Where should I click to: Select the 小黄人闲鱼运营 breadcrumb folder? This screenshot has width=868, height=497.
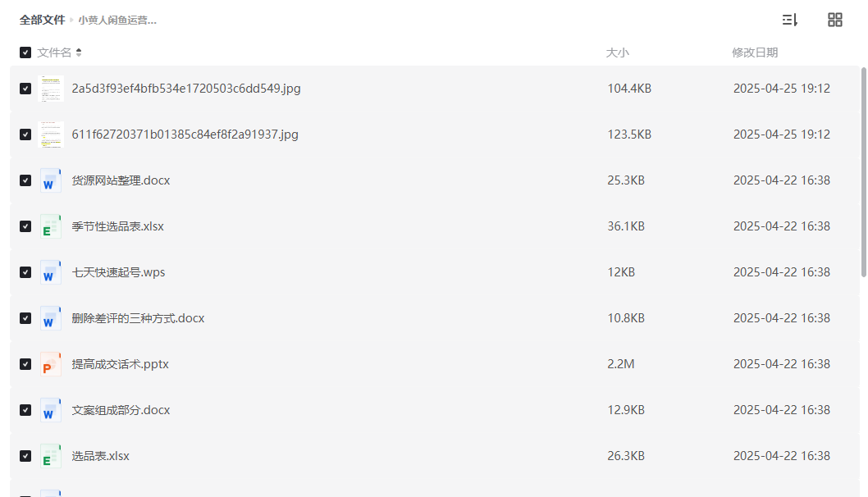pyautogui.click(x=117, y=21)
